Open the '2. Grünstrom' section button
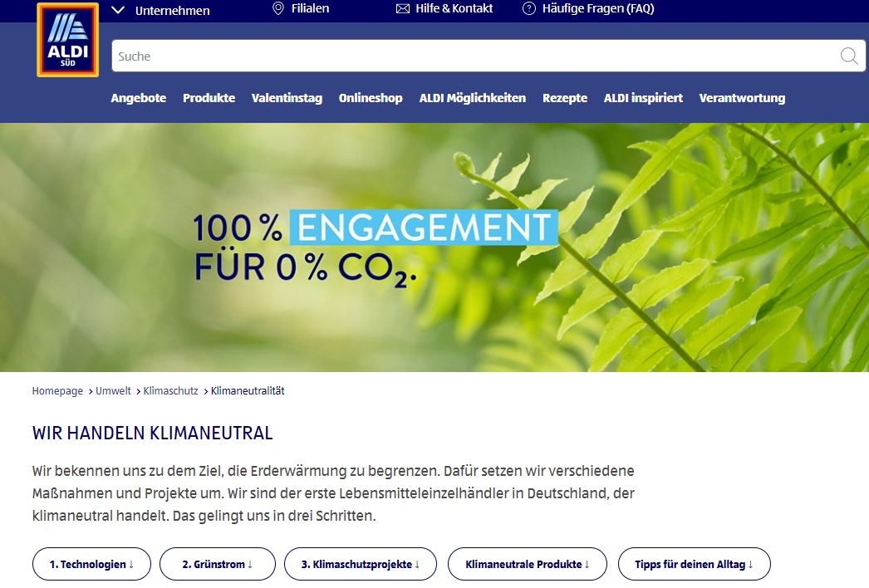Image resolution: width=869 pixels, height=588 pixels. [217, 563]
